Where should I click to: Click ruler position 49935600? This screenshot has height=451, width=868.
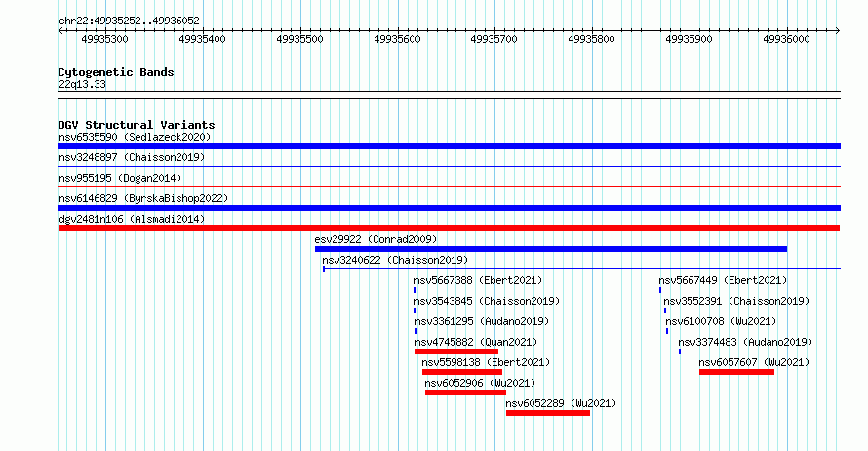398,39
